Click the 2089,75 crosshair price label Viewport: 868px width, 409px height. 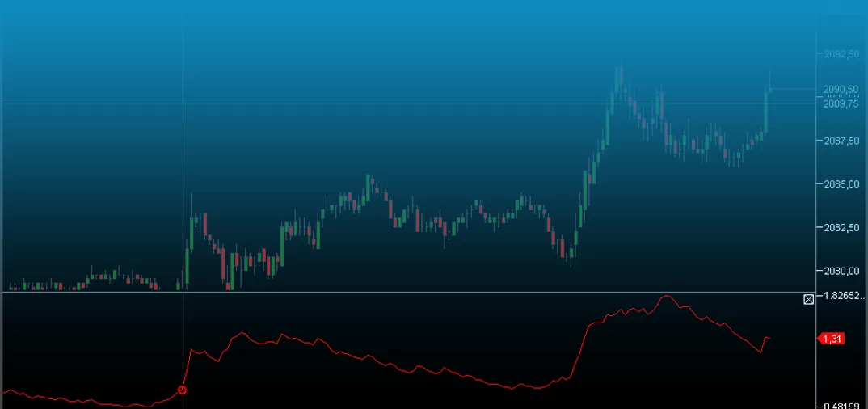841,103
